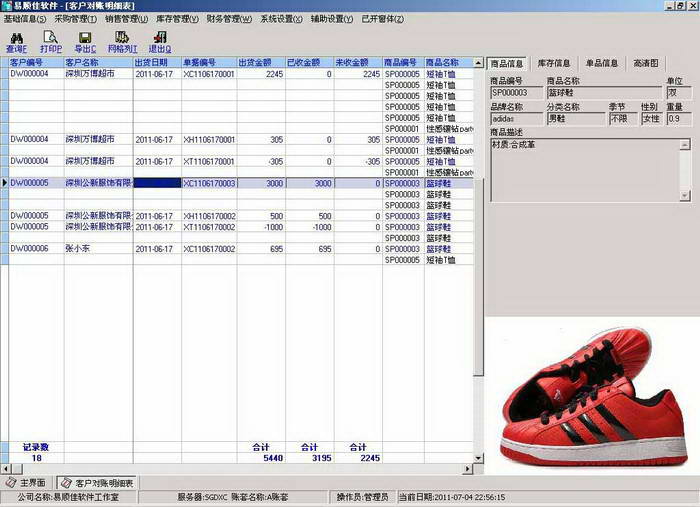This screenshot has height=507, width=700.
Task: Sort by 已收金额 column header
Action: (310, 62)
